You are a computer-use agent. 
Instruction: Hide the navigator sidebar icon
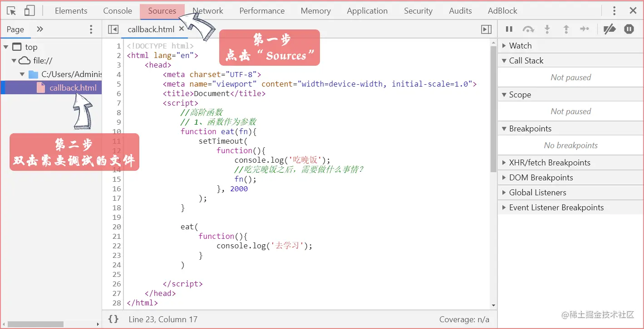pyautogui.click(x=113, y=29)
